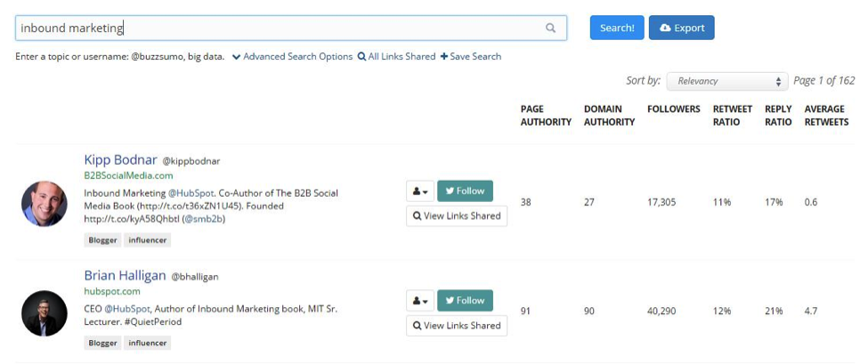Sort by Page Authority column header

pos(546,115)
